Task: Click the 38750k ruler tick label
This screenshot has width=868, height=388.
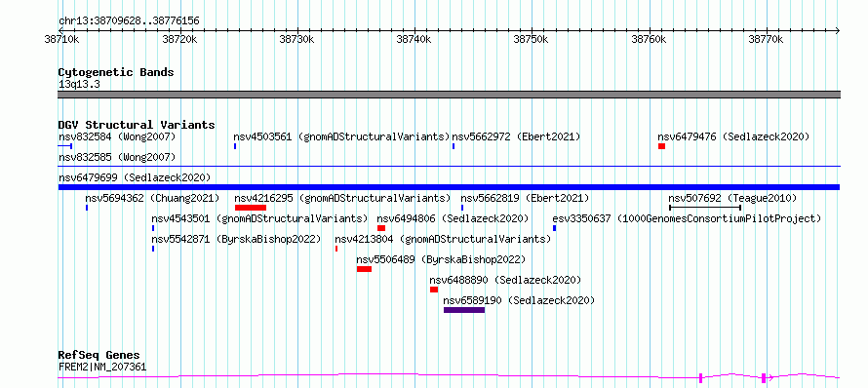Action: pos(532,40)
